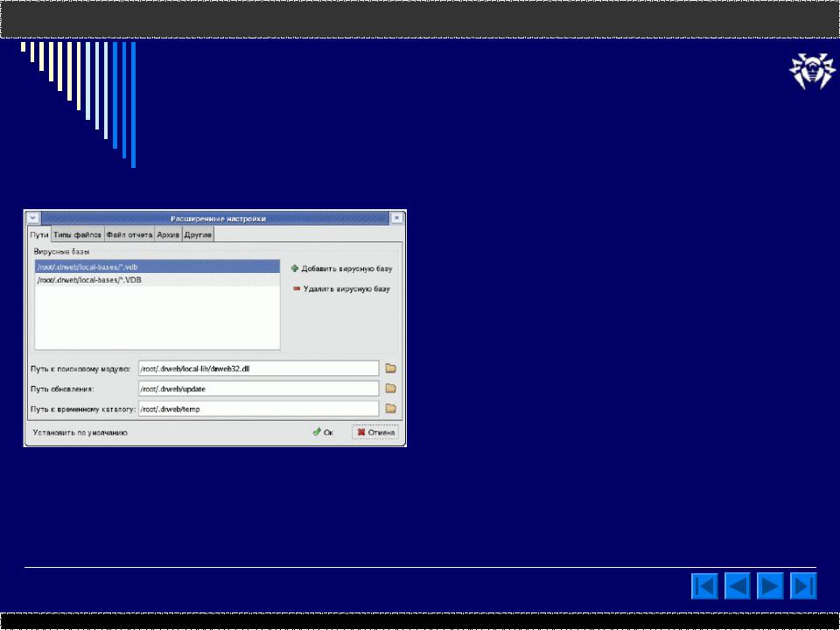
Task: Open the Типы файлов tab
Action: (77, 234)
